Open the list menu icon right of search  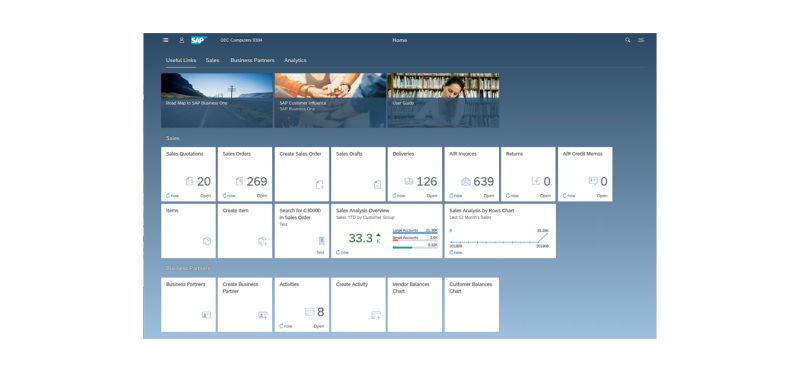point(641,40)
